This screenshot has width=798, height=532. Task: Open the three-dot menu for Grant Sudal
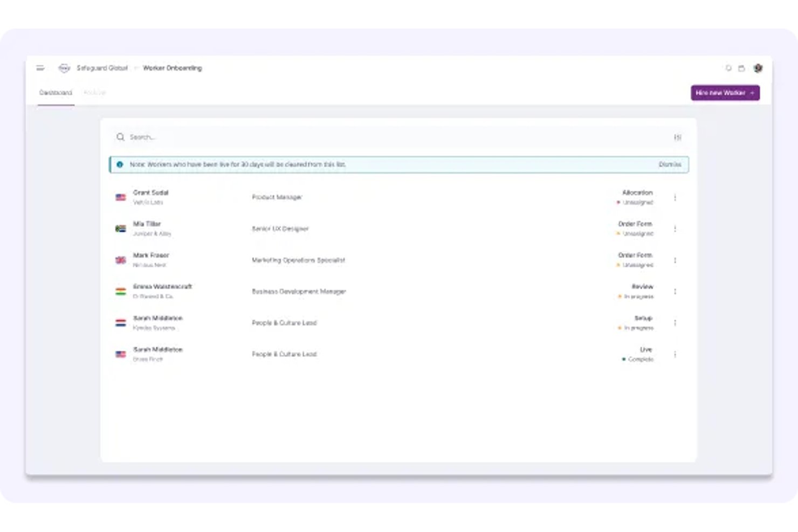coord(675,197)
